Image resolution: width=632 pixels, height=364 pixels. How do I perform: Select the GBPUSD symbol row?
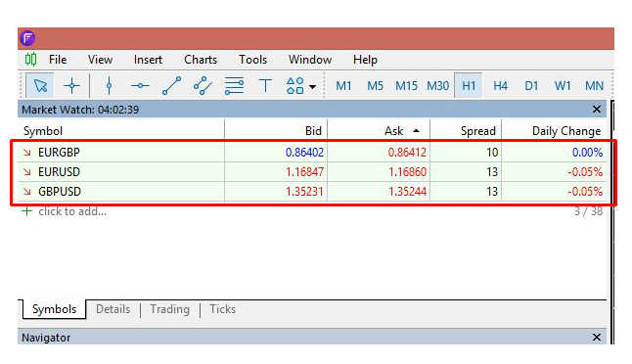[312, 192]
